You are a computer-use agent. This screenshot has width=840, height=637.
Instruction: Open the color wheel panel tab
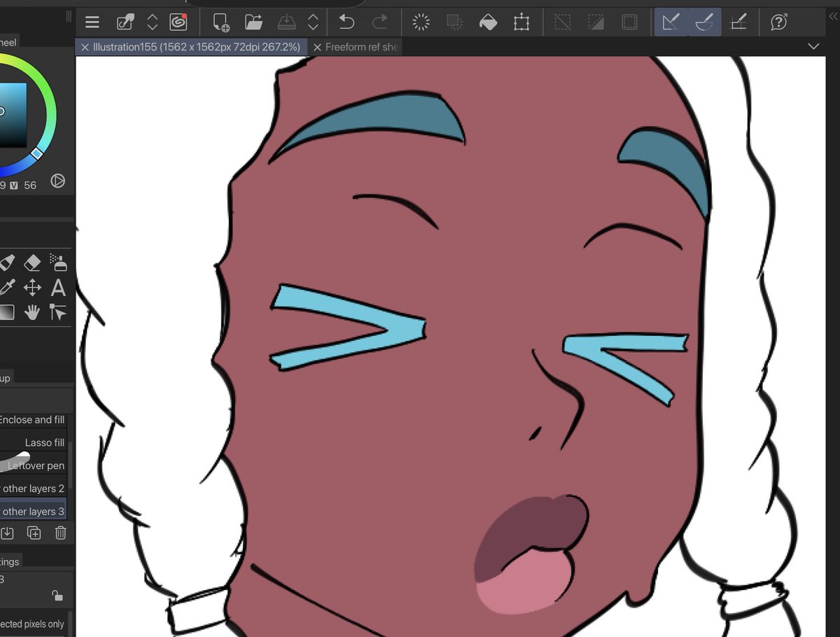point(8,42)
